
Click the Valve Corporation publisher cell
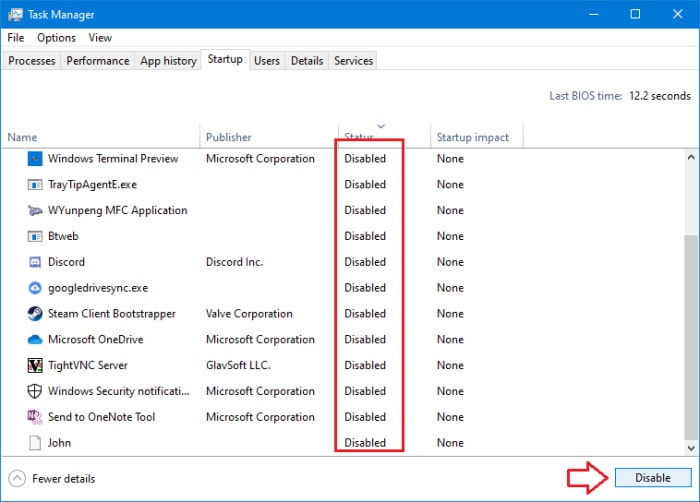point(249,314)
